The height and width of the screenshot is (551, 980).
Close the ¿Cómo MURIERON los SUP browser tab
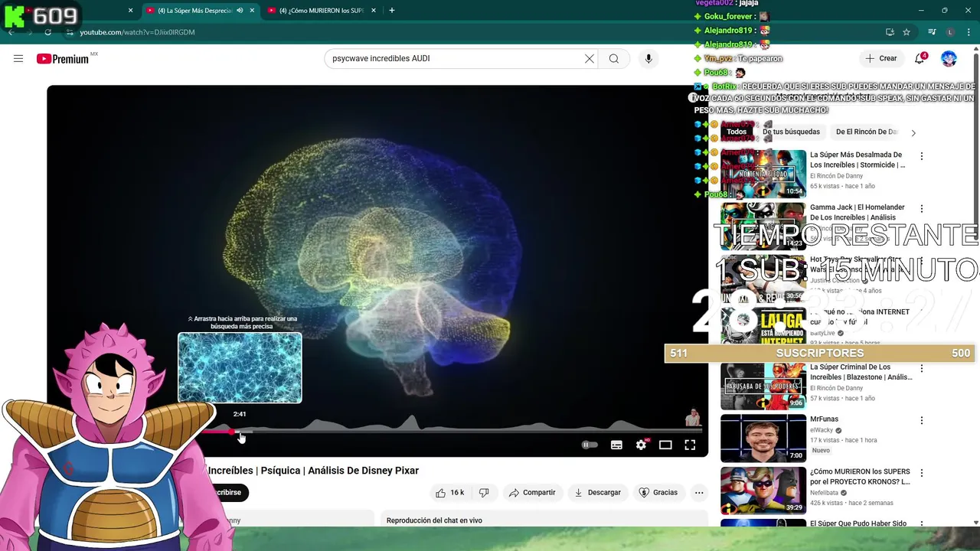click(x=374, y=11)
